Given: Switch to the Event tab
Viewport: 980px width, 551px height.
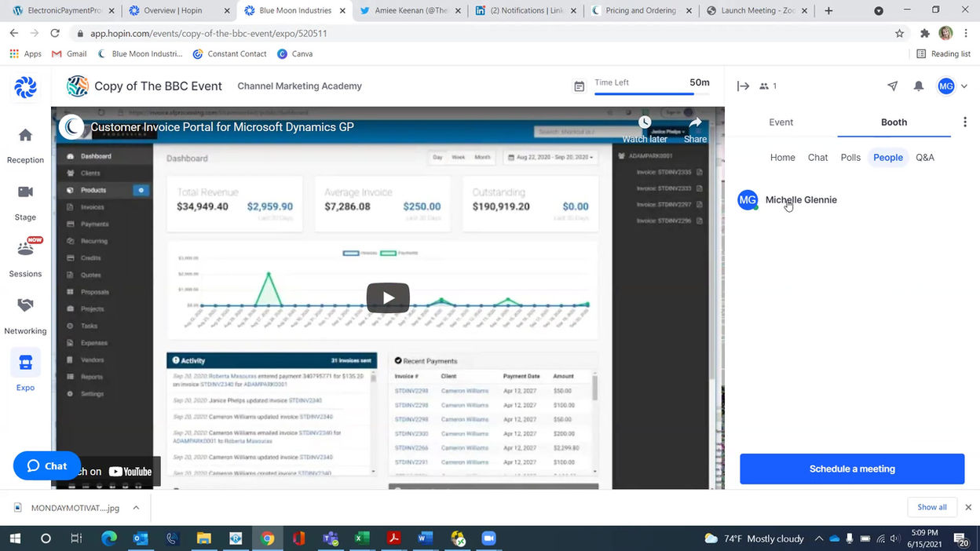Looking at the screenshot, I should click(x=781, y=122).
